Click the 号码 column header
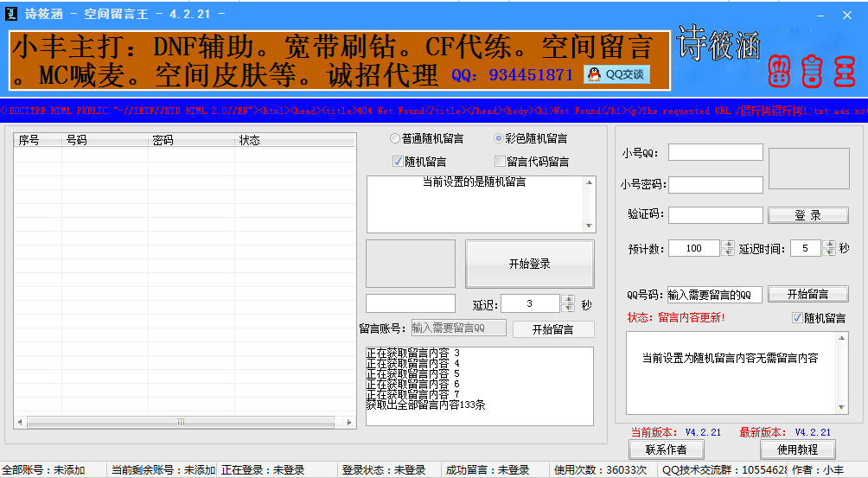The height and width of the screenshot is (478, 868). click(105, 140)
